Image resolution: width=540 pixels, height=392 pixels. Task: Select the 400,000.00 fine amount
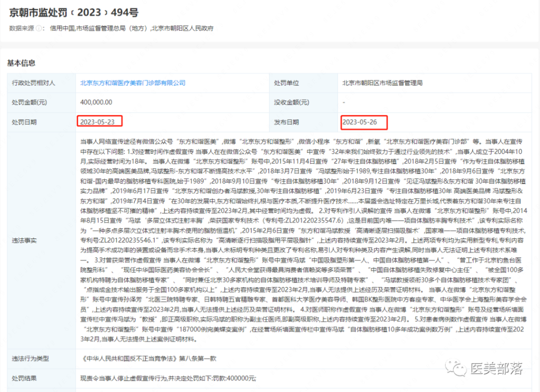coord(96,102)
